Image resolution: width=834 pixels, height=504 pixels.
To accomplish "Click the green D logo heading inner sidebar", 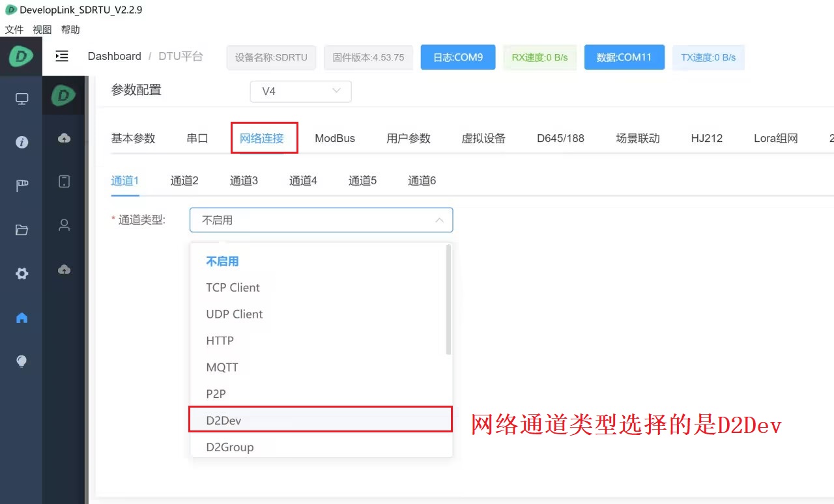I will click(64, 96).
